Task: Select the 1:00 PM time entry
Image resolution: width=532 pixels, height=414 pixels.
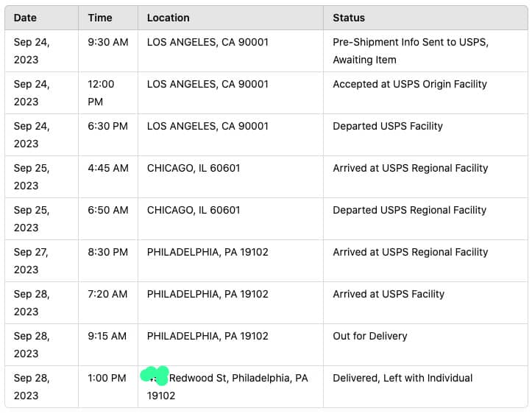Action: click(107, 378)
